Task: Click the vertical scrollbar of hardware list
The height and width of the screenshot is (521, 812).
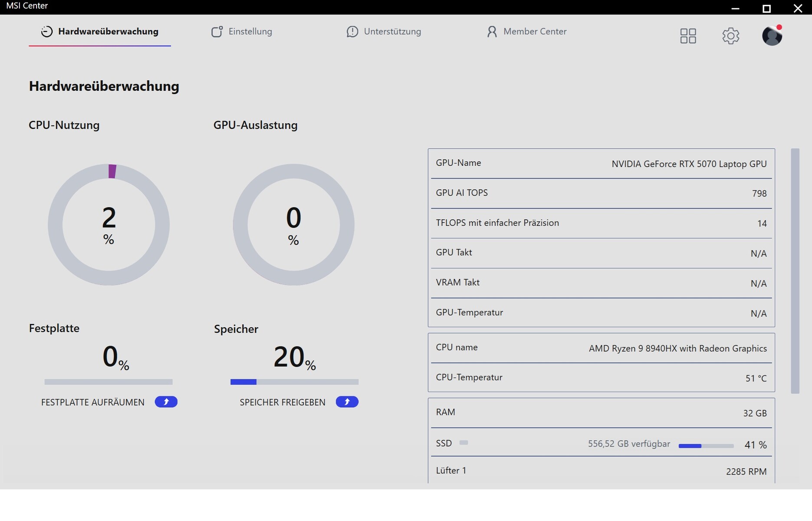Action: point(795,271)
